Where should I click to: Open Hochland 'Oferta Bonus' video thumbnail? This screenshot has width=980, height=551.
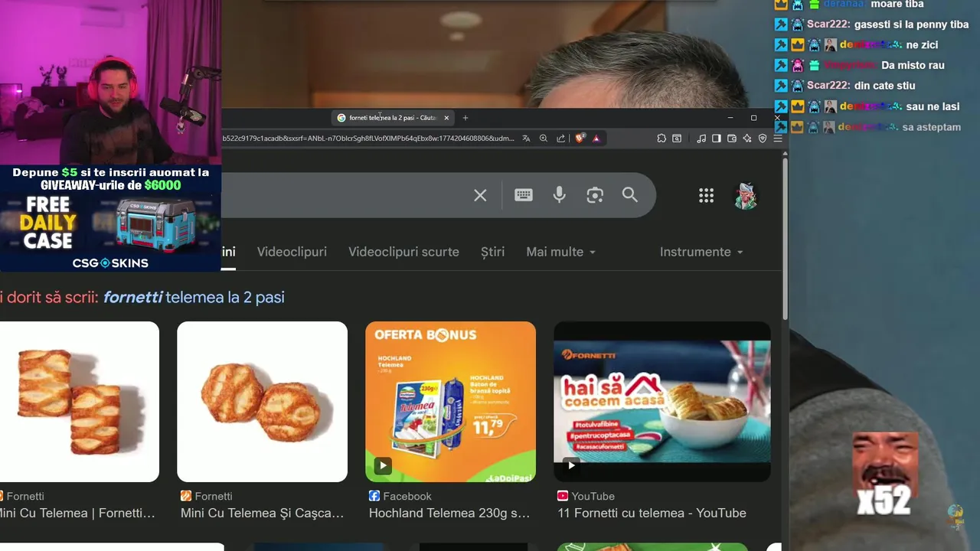coord(450,402)
